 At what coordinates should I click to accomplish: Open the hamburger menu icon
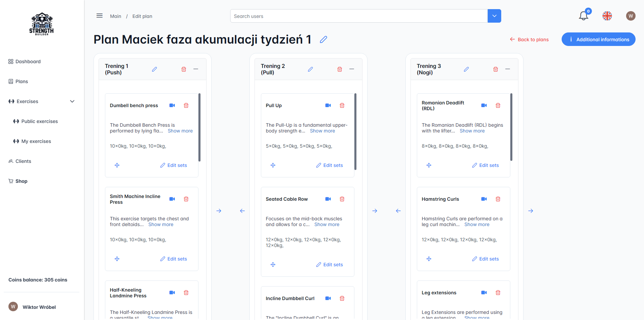click(x=100, y=16)
